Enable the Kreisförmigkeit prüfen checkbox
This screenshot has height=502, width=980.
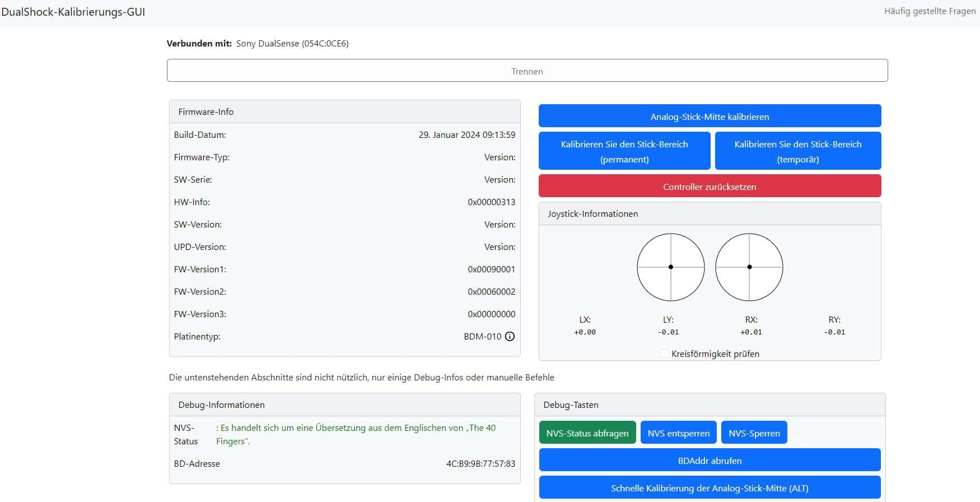pos(664,354)
